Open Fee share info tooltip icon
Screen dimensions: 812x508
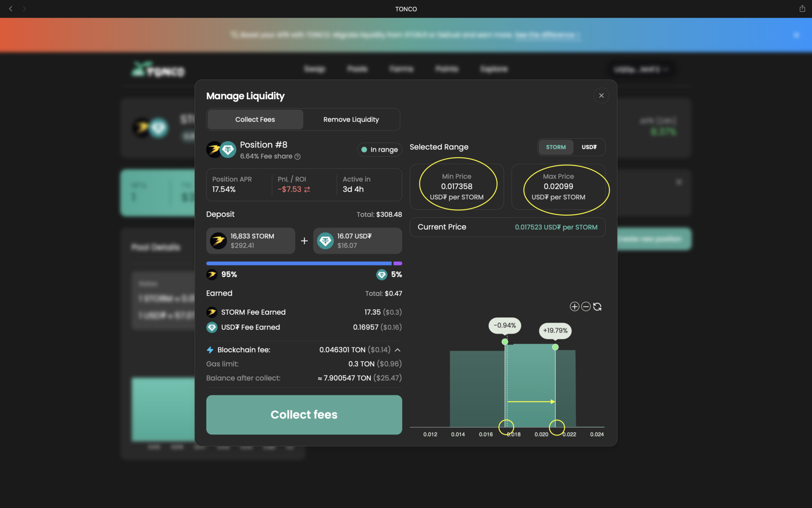298,157
